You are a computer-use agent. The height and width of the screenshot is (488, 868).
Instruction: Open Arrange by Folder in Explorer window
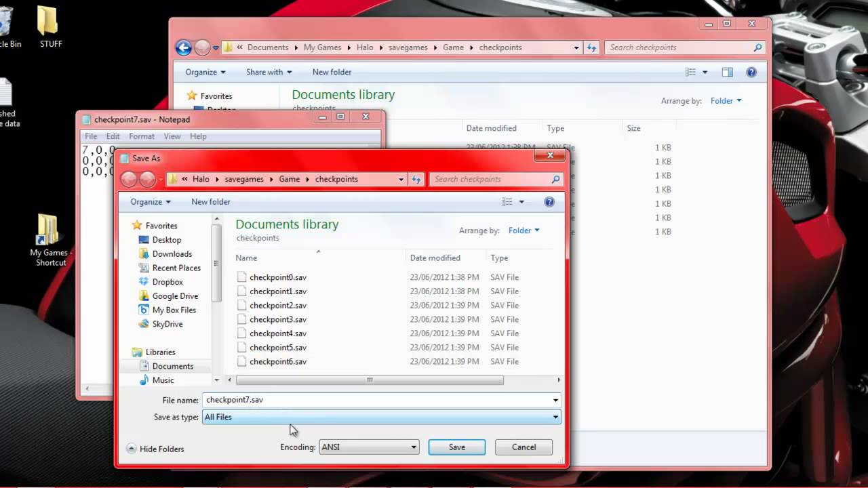pyautogui.click(x=726, y=101)
